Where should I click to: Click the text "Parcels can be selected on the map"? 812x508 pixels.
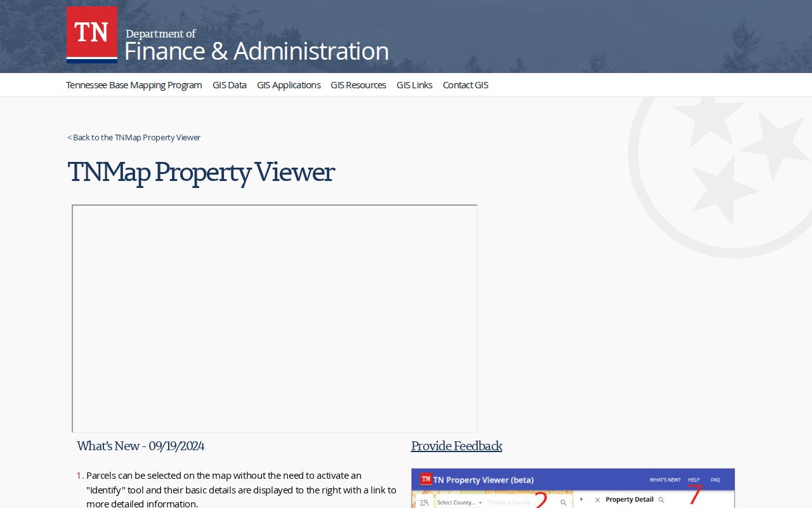click(x=160, y=476)
